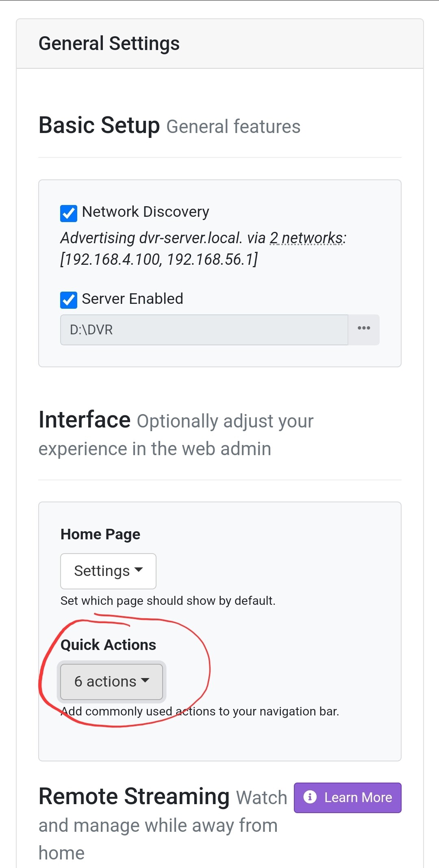Click the Server Enabled label text
This screenshot has height=868, width=439.
[133, 299]
